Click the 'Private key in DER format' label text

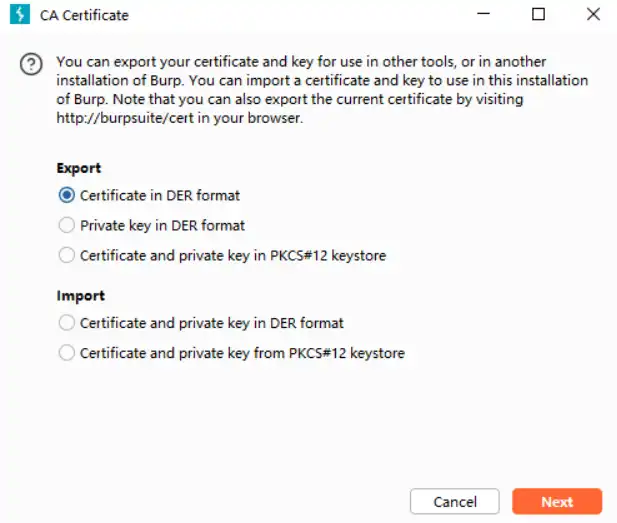point(163,225)
